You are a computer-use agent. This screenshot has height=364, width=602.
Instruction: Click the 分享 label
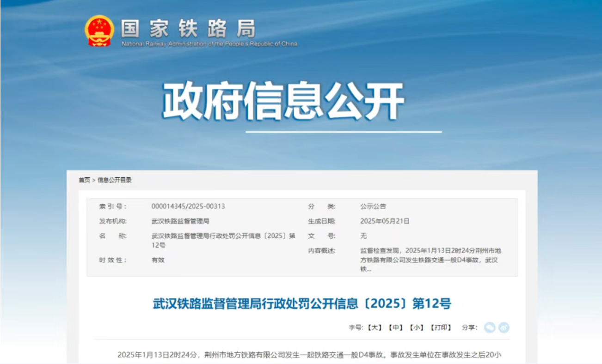(469, 328)
